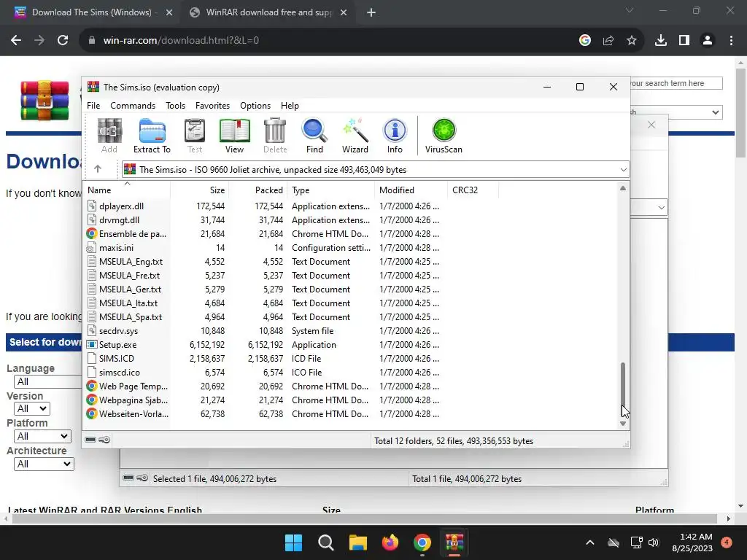
Task: Open the Platform dropdown on webpage
Action: point(42,436)
